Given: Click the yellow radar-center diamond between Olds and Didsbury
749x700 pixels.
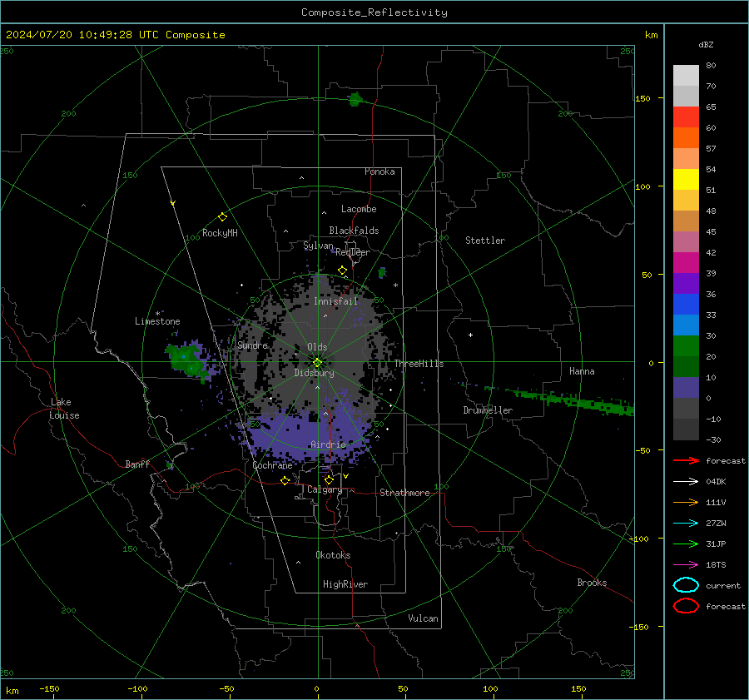Looking at the screenshot, I should tap(317, 363).
